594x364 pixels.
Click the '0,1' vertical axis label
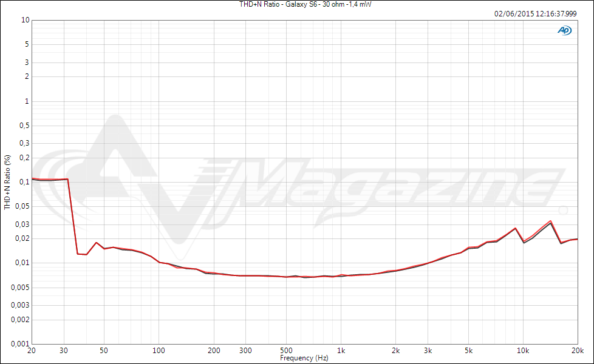click(24, 182)
